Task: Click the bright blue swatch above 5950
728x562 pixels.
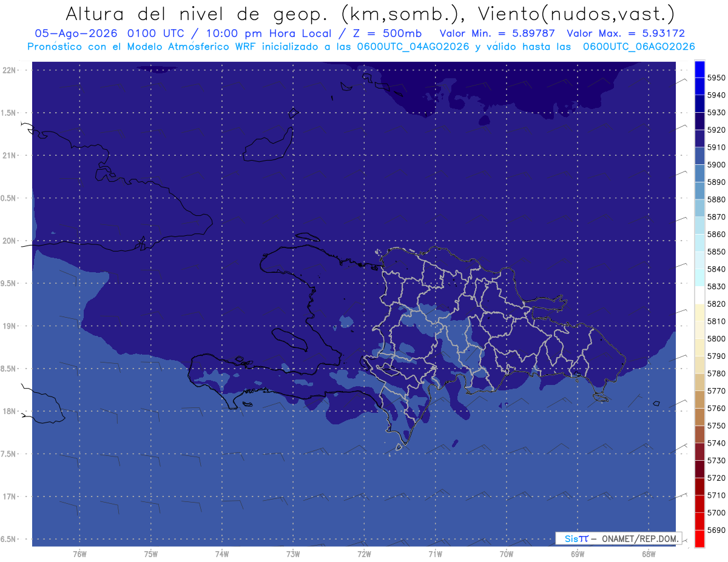Action: coord(699,69)
